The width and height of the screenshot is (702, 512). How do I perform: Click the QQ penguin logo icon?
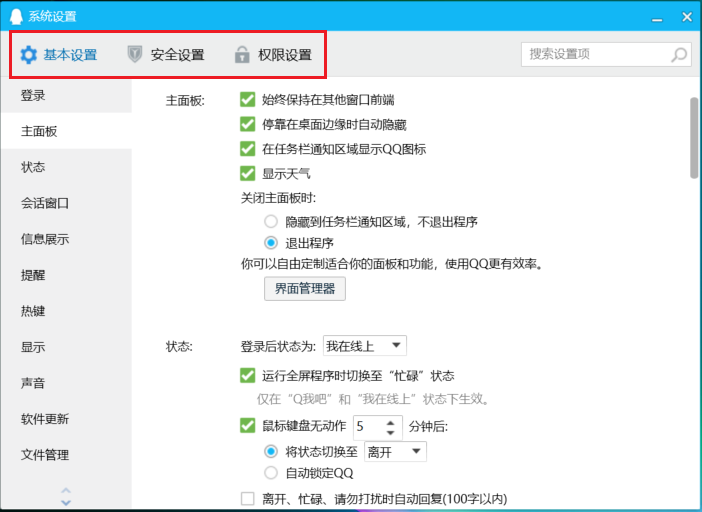16,17
